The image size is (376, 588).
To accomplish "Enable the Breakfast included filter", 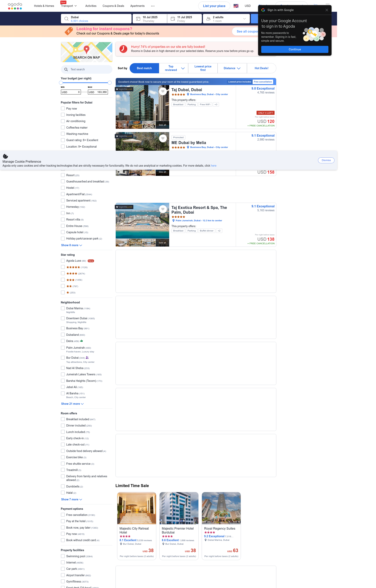I will [x=63, y=419].
